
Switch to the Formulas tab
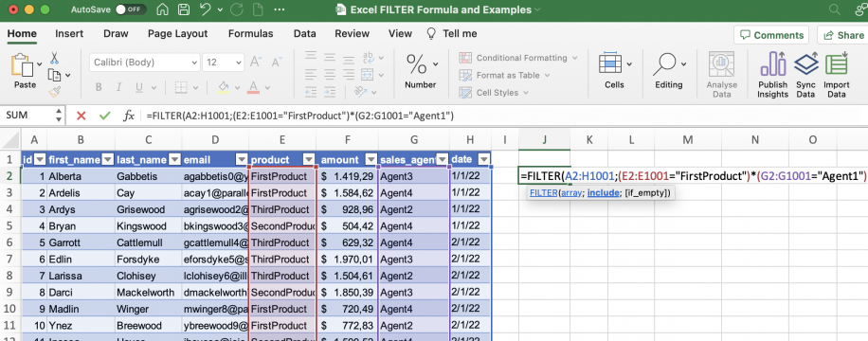pyautogui.click(x=250, y=34)
